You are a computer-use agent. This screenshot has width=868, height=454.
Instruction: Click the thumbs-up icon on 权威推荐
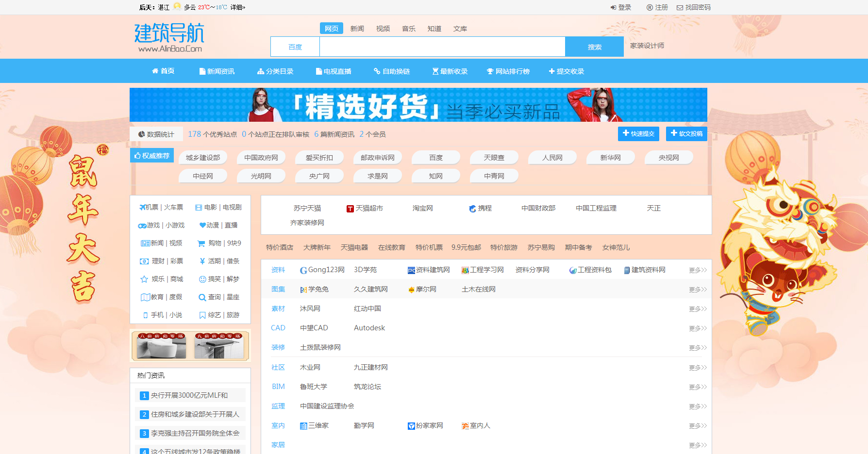[137, 156]
